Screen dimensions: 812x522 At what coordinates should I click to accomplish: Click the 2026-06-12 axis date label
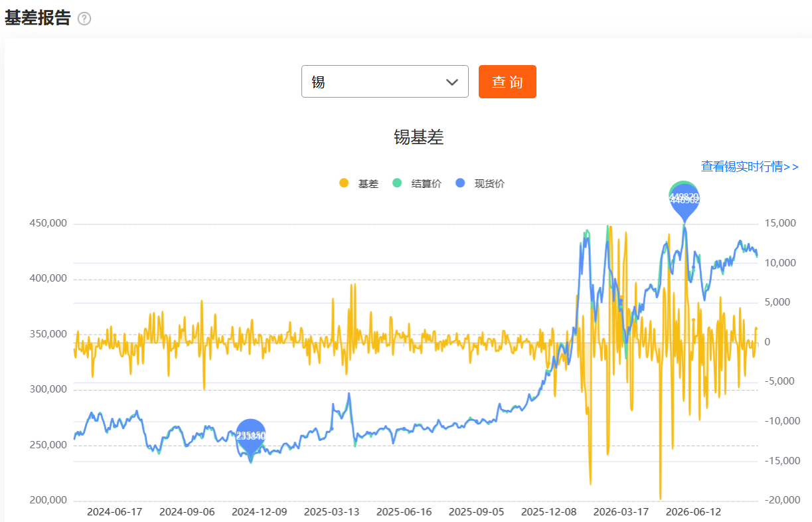tap(693, 512)
